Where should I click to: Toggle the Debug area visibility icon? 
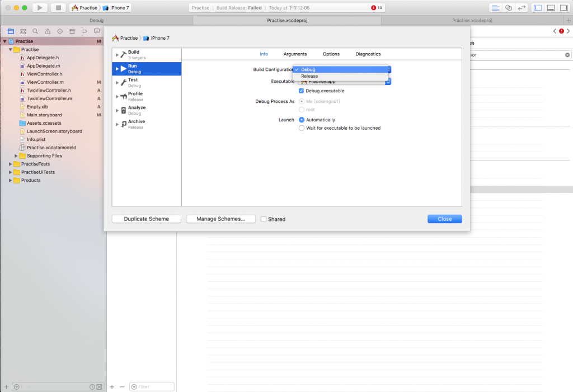(551, 8)
